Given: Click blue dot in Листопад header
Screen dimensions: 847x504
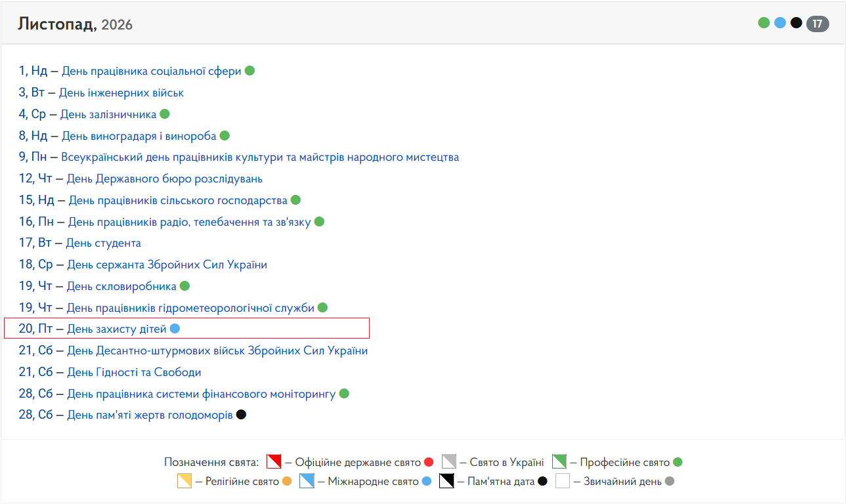Looking at the screenshot, I should point(780,23).
